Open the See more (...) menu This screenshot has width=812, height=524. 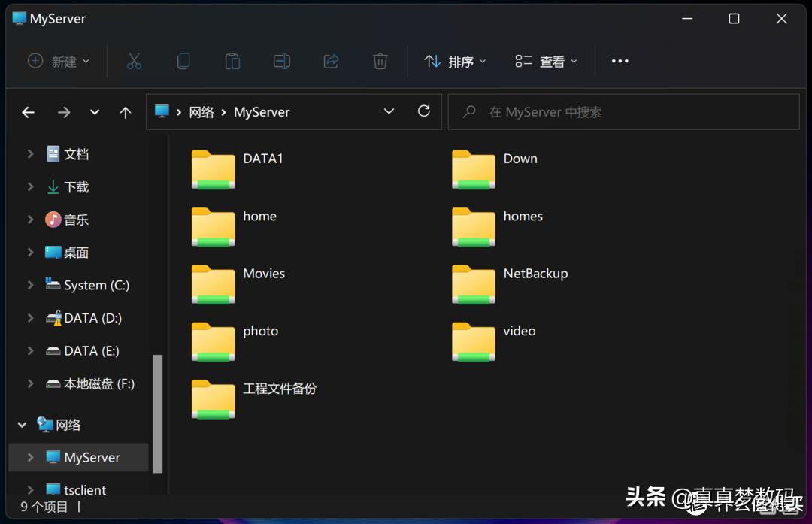pos(620,61)
